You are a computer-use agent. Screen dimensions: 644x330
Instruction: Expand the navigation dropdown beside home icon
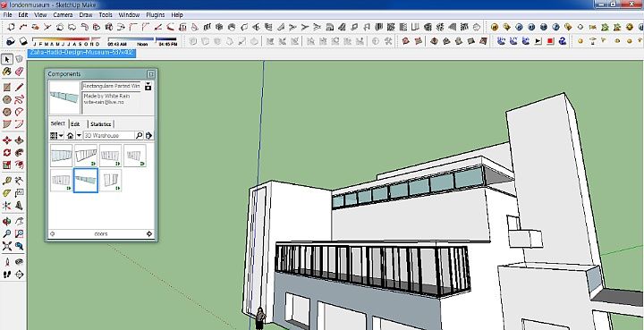[x=79, y=135]
